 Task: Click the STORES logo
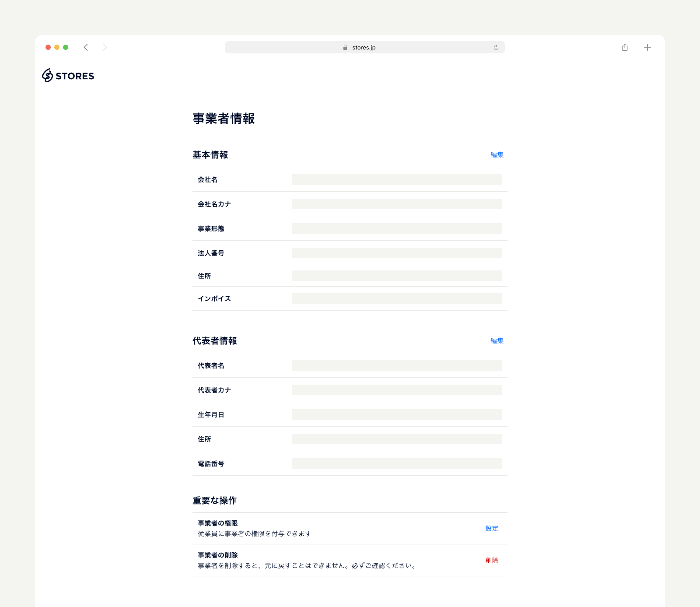coord(68,75)
